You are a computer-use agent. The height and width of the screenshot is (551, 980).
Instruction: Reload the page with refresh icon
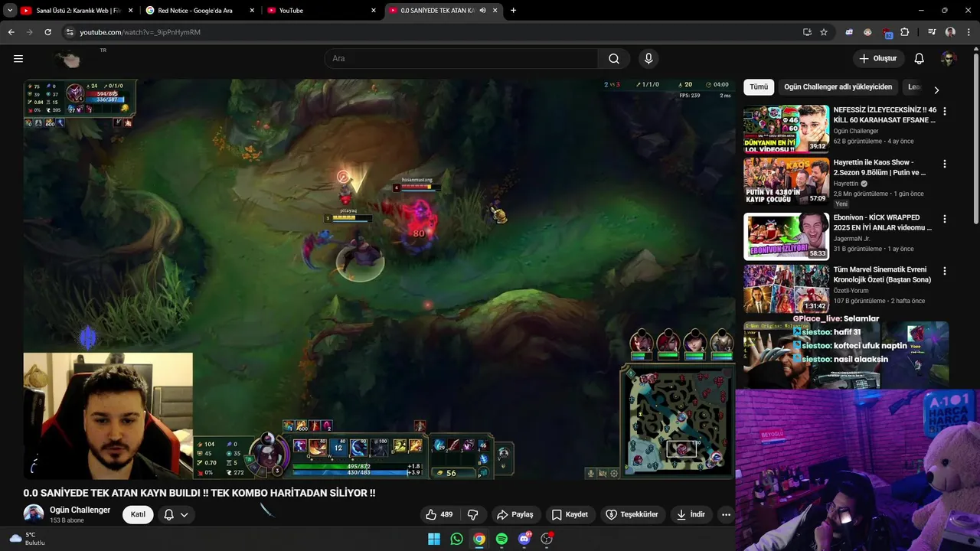(x=47, y=32)
